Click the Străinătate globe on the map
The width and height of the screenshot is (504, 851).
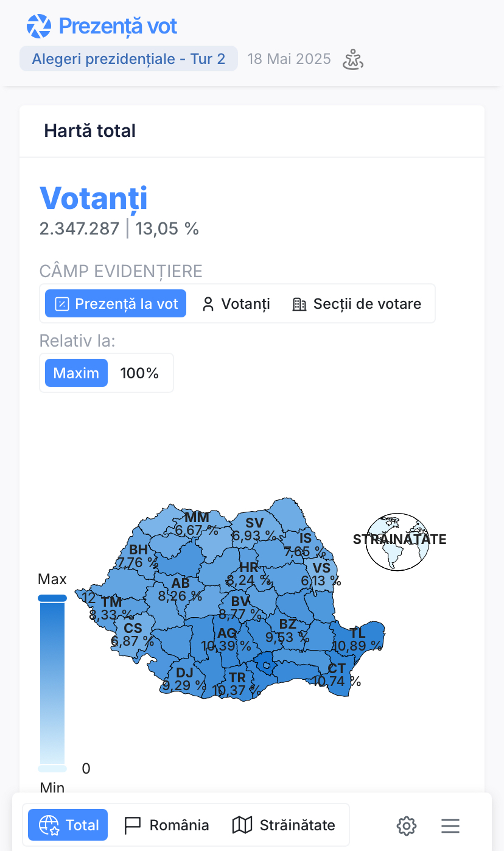(397, 542)
